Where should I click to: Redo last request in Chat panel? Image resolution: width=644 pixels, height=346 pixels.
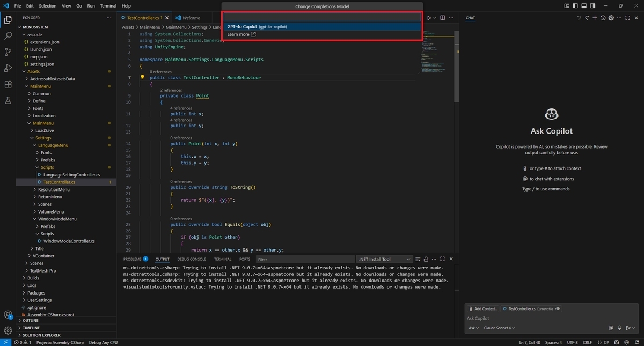587,18
